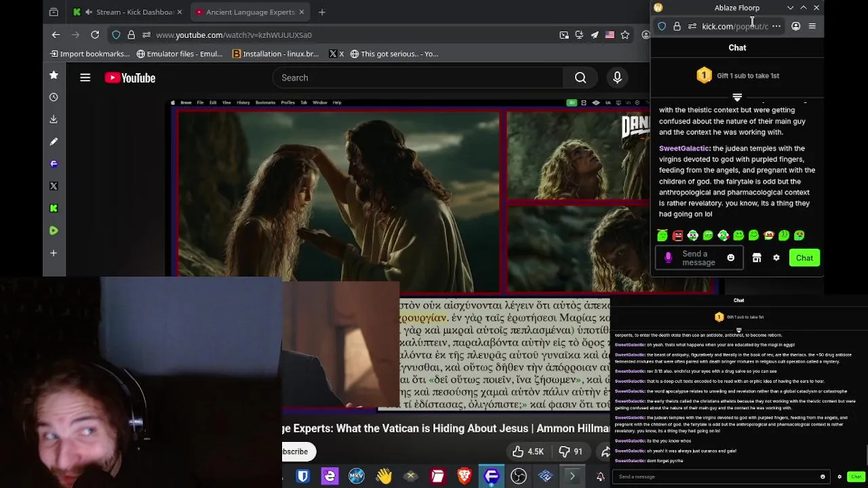Open the X web panel in sidebar
The image size is (868, 488).
tap(54, 186)
